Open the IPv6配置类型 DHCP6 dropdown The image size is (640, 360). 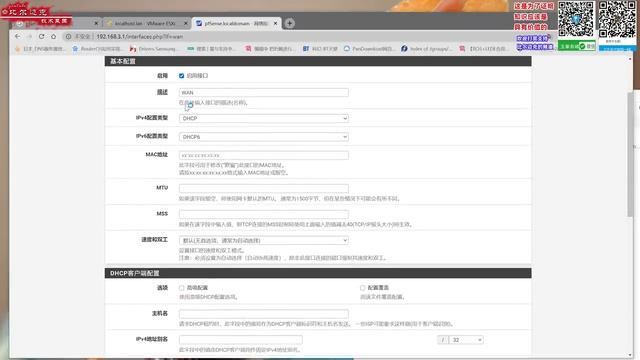tap(264, 136)
